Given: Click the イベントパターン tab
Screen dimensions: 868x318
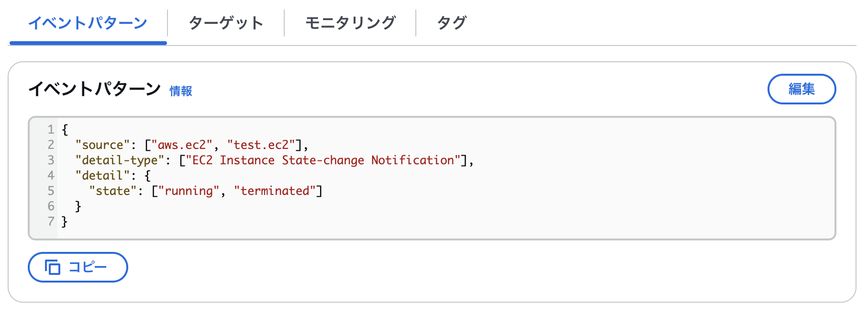Looking at the screenshot, I should click(x=88, y=23).
